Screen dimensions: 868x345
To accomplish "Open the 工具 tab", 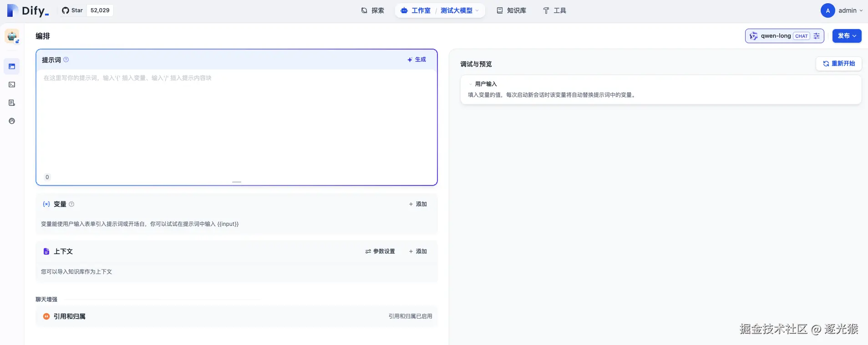I will [x=554, y=10].
